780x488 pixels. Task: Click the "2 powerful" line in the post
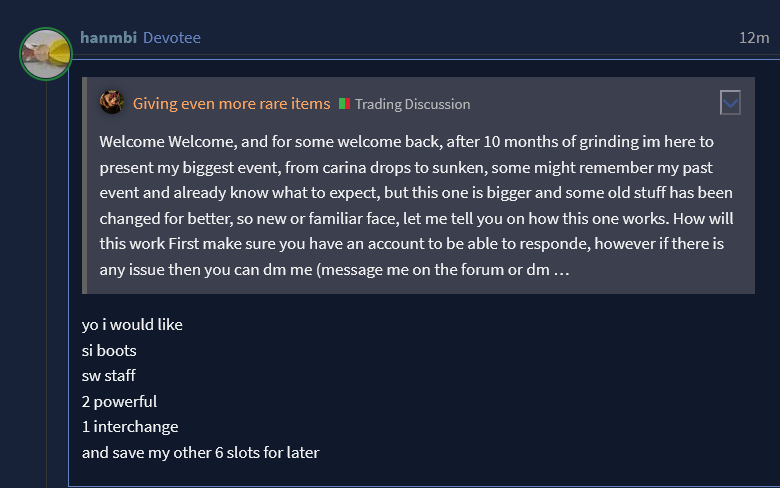[x=119, y=401]
